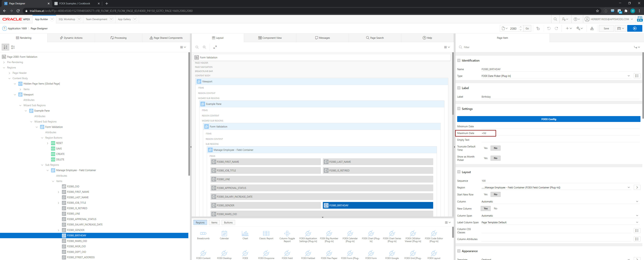Image resolution: width=644 pixels, height=260 pixels.
Task: Open the Component View tab
Action: pos(270,38)
